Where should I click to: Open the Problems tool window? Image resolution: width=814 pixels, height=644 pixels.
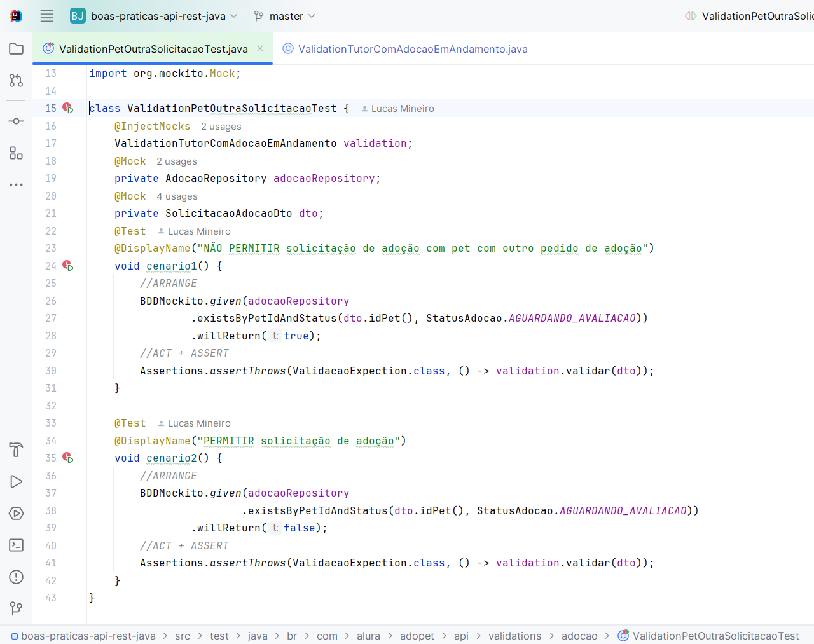17,577
